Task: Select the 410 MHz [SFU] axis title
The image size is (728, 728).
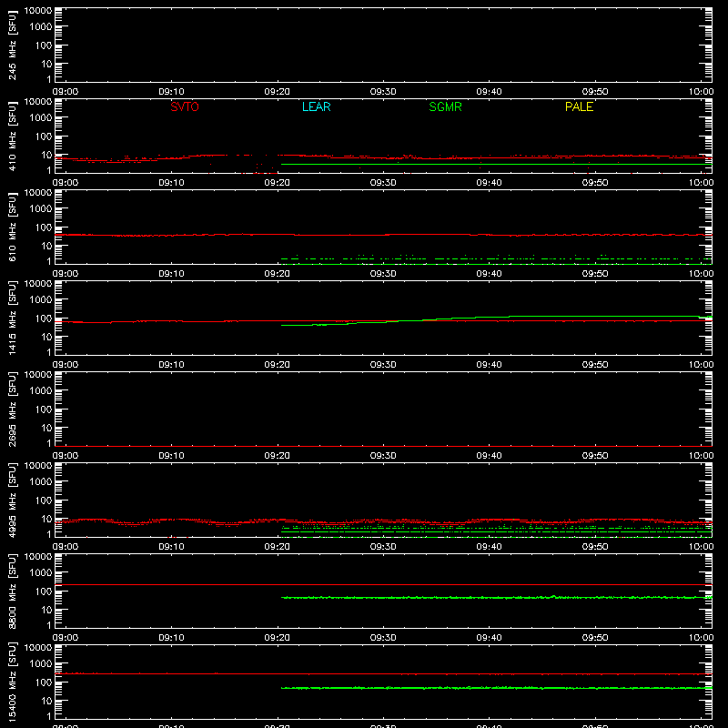Action: point(12,136)
